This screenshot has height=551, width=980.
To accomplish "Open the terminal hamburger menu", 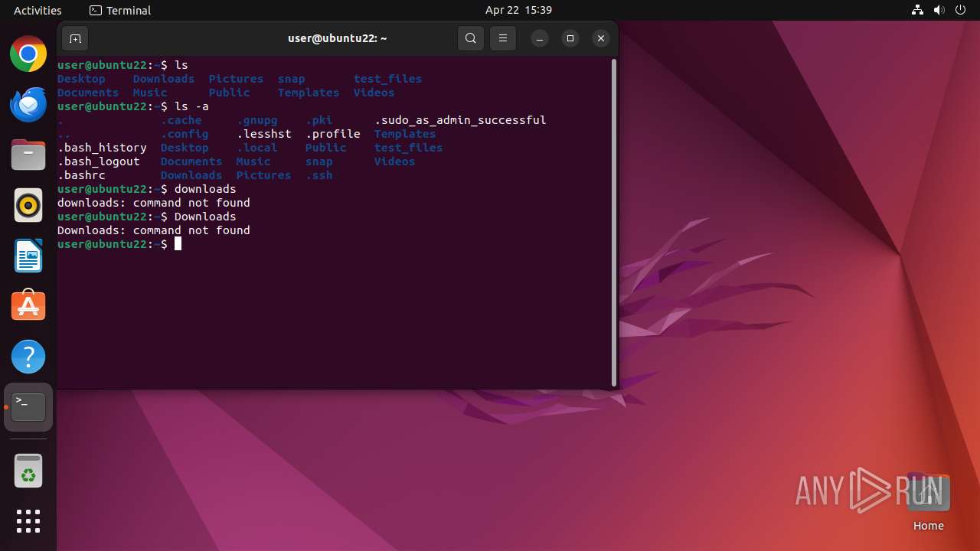I will (x=503, y=38).
